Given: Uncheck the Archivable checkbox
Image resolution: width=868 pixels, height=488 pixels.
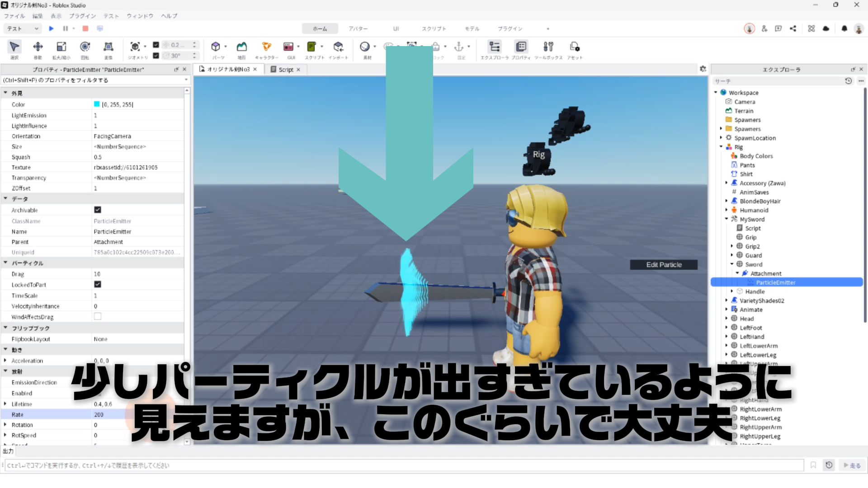Looking at the screenshot, I should point(97,210).
